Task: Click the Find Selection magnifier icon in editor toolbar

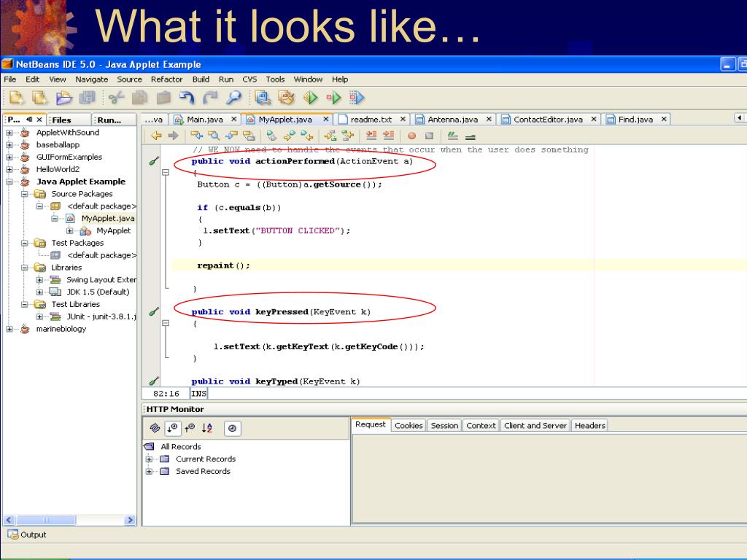Action: [x=214, y=136]
